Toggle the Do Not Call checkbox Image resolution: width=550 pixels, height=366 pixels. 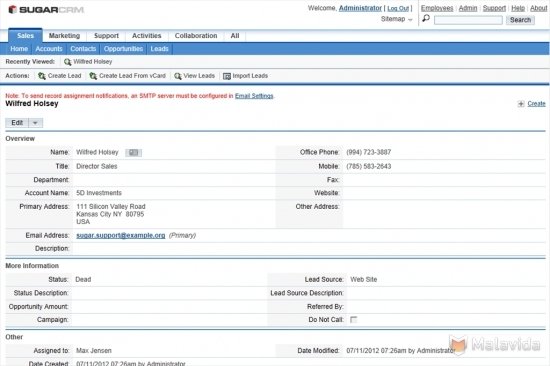click(x=354, y=320)
